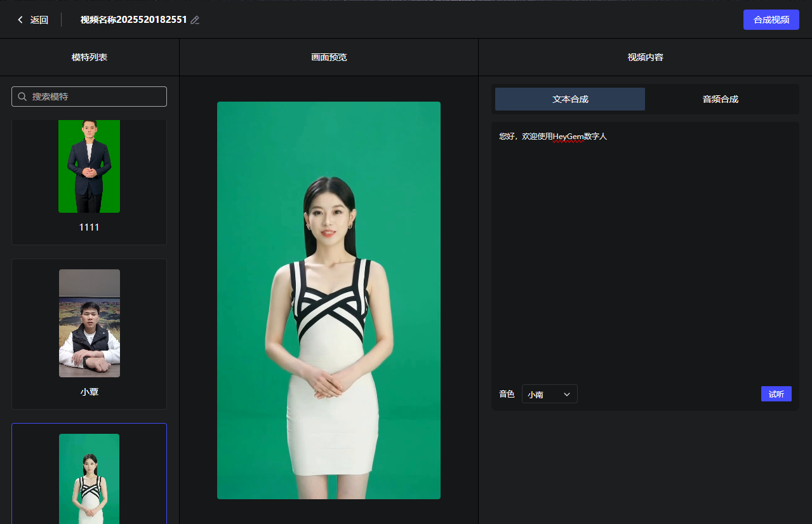Screen dimensions: 812x524
Task: Select the model thumbnail named 1111
Action: (89, 166)
